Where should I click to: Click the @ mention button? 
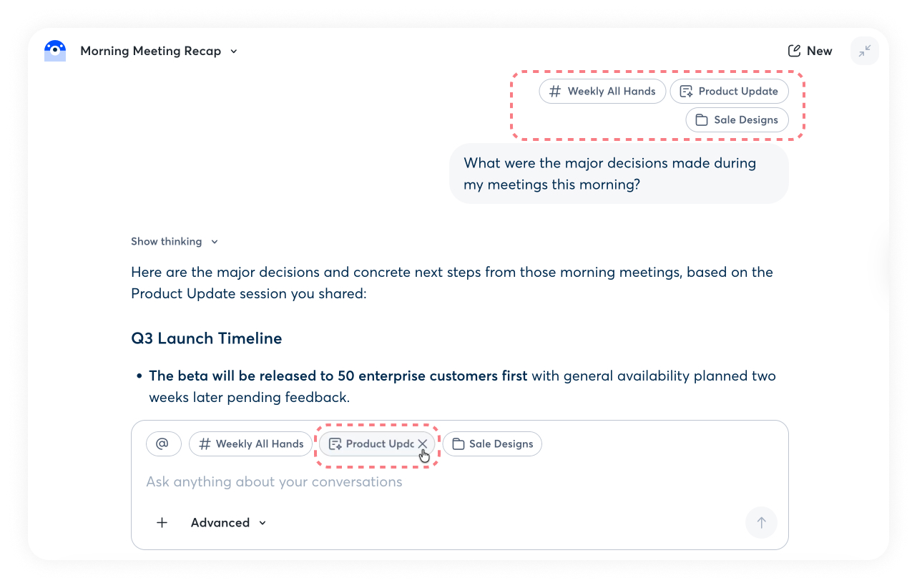163,444
